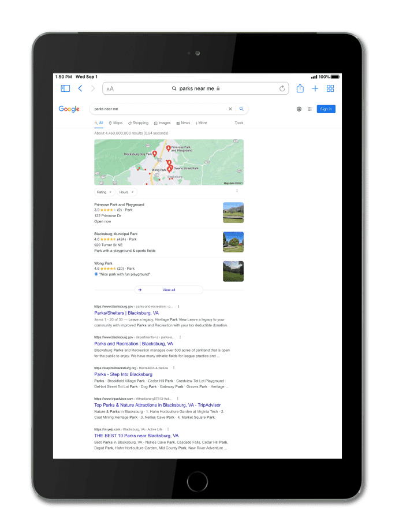Open the More search categories menu
This screenshot has height=532, width=395.
(202, 123)
